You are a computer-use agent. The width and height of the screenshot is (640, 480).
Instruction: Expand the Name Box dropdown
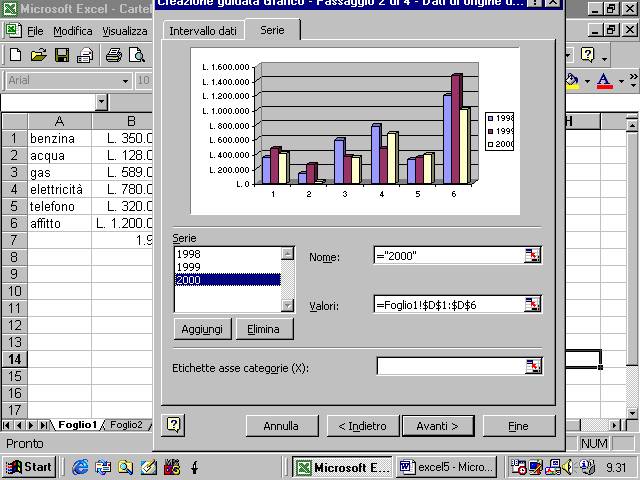pos(101,102)
